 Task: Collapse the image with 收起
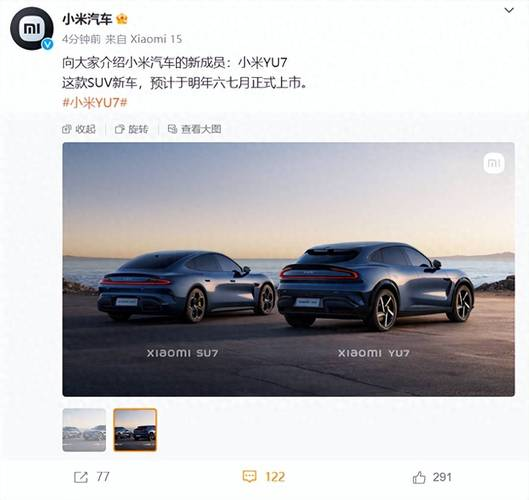[x=79, y=129]
